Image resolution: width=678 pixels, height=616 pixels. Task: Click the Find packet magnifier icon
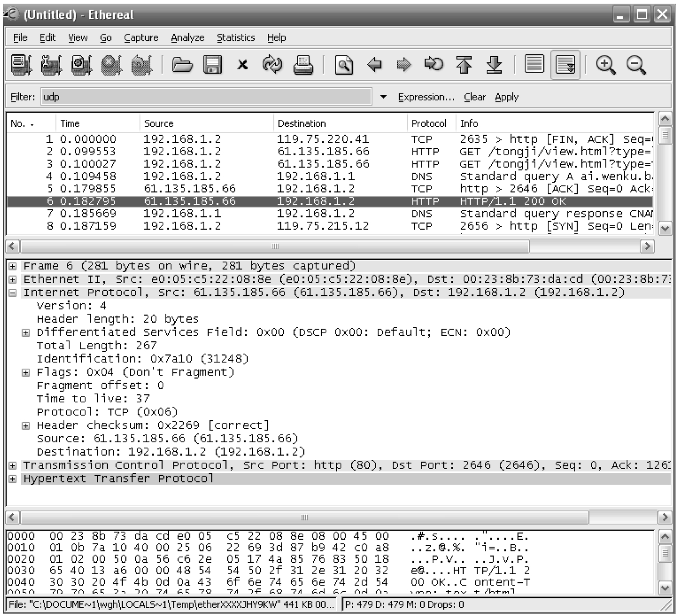point(344,65)
